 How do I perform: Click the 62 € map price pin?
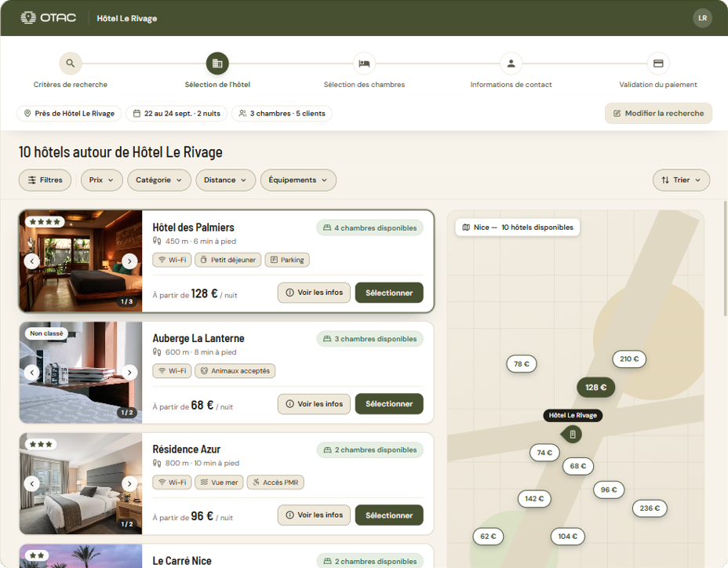tap(488, 537)
